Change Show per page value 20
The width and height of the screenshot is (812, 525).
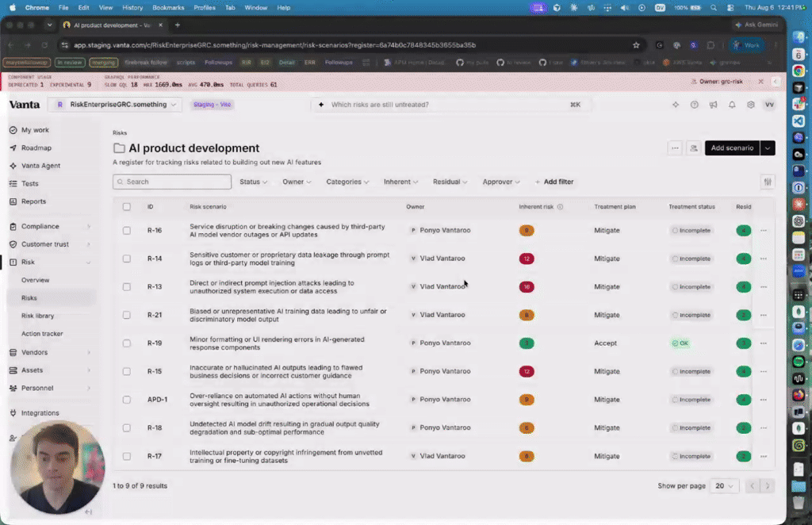pos(724,486)
